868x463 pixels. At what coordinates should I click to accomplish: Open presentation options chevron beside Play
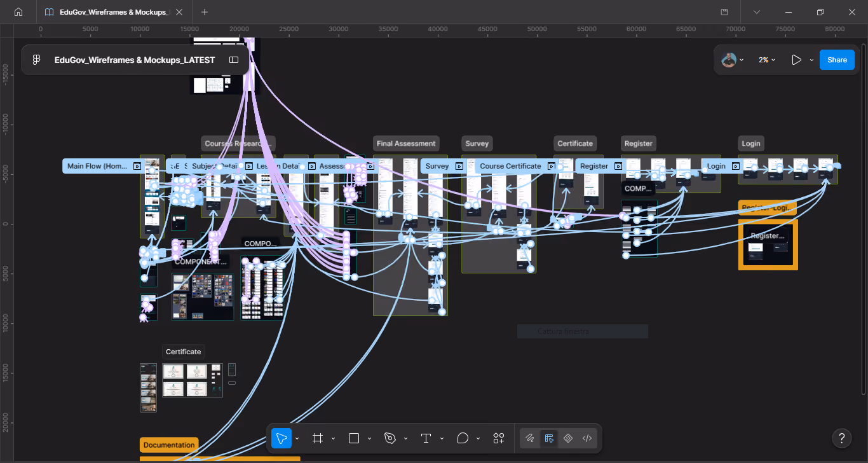click(x=811, y=60)
